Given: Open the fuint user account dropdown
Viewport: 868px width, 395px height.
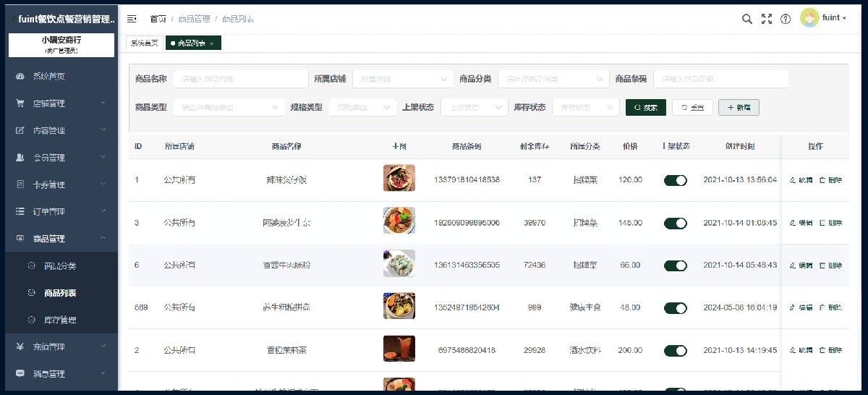Looking at the screenshot, I should click(x=834, y=18).
